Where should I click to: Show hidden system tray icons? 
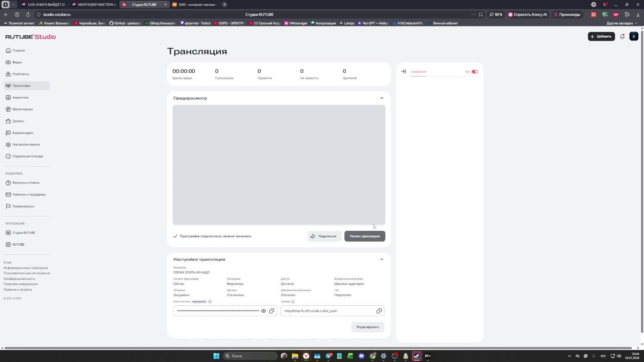click(x=569, y=356)
